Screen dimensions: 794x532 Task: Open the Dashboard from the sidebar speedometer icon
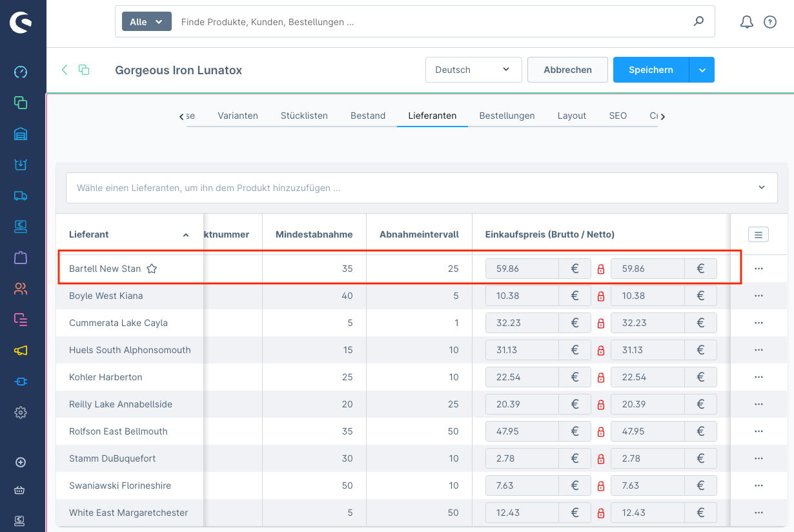21,72
